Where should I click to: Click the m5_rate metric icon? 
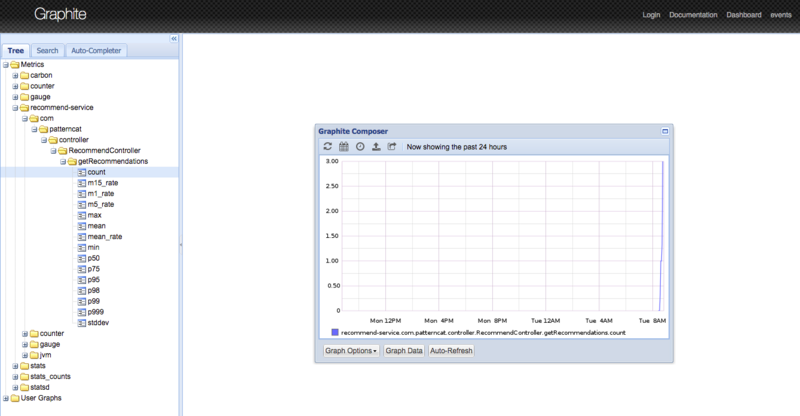point(82,205)
